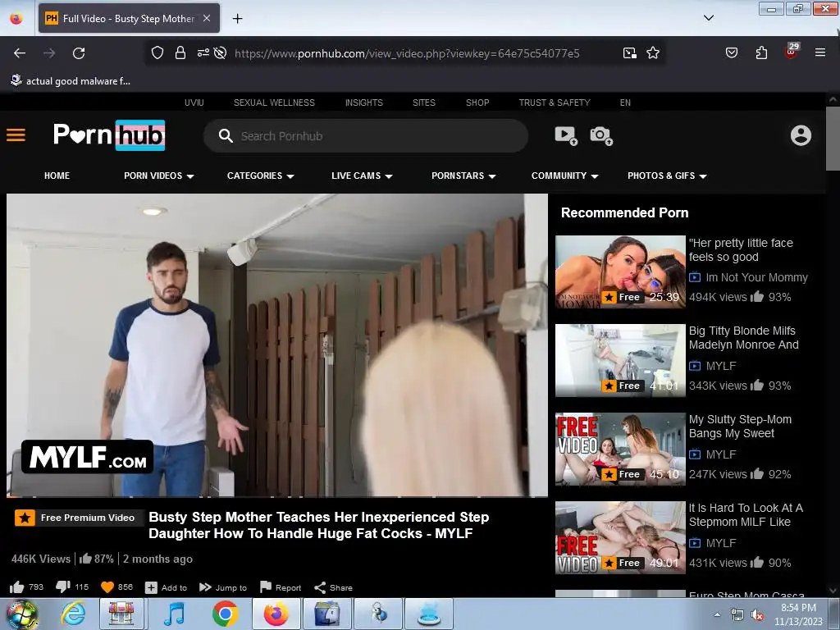The width and height of the screenshot is (840, 630).
Task: Open the bookmark 'actual good malware f...'
Action: [71, 81]
